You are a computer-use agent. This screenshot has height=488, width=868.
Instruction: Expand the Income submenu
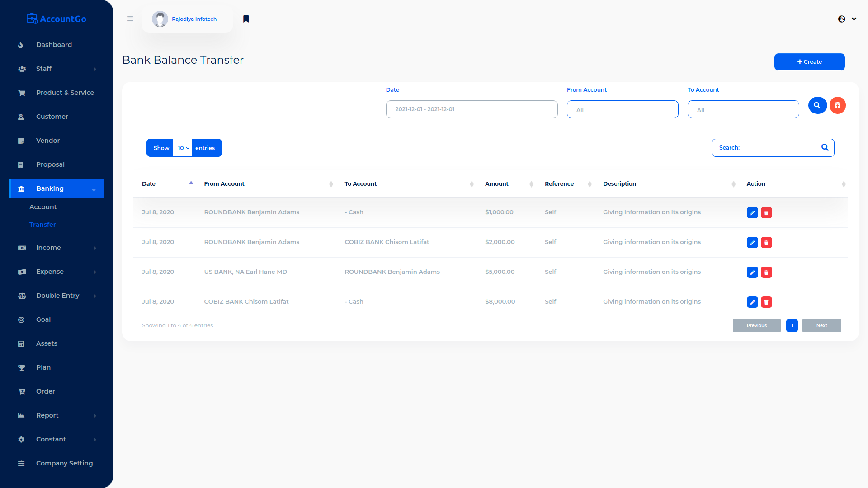click(x=57, y=248)
